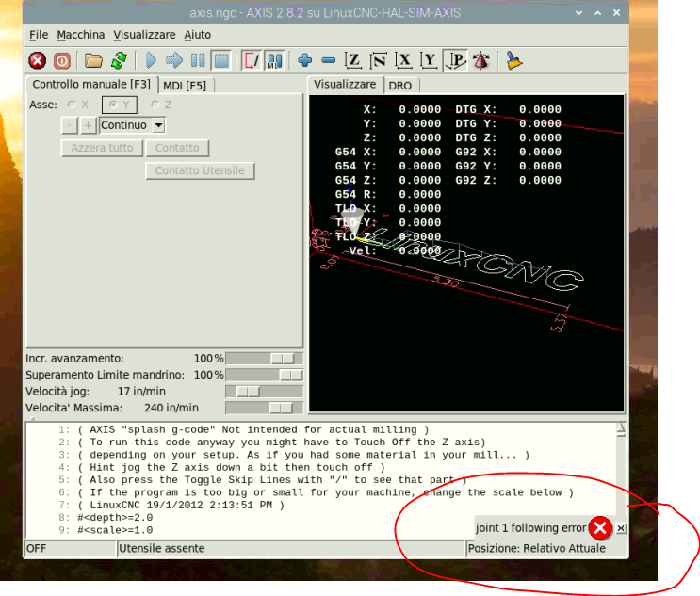
Task: Open the Visualizzare menu
Action: (x=144, y=35)
